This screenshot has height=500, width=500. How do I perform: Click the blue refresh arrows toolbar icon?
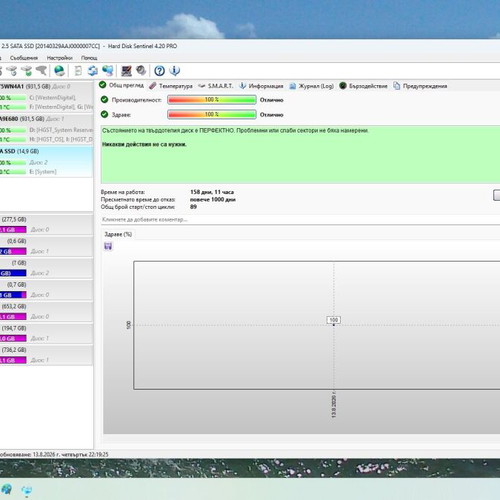93,71
